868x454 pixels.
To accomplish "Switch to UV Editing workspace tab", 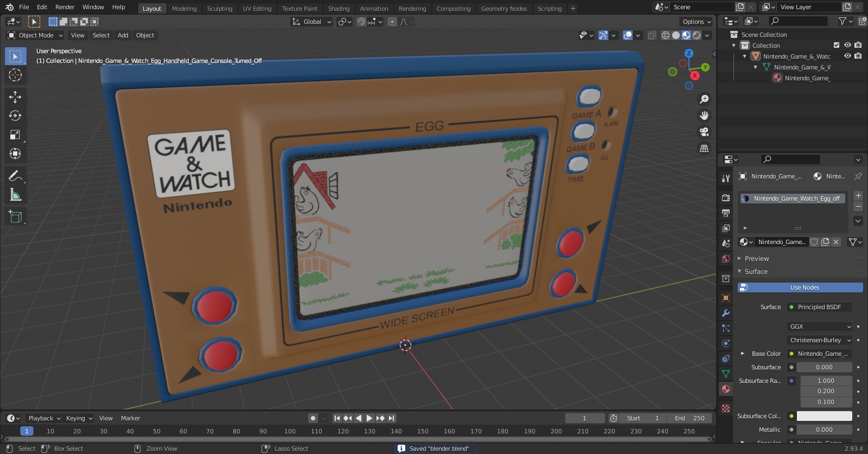I will pyautogui.click(x=257, y=9).
